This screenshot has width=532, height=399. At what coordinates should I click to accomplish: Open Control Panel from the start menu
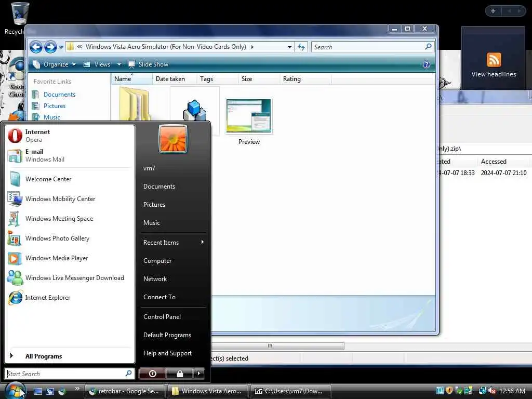[x=173, y=316]
